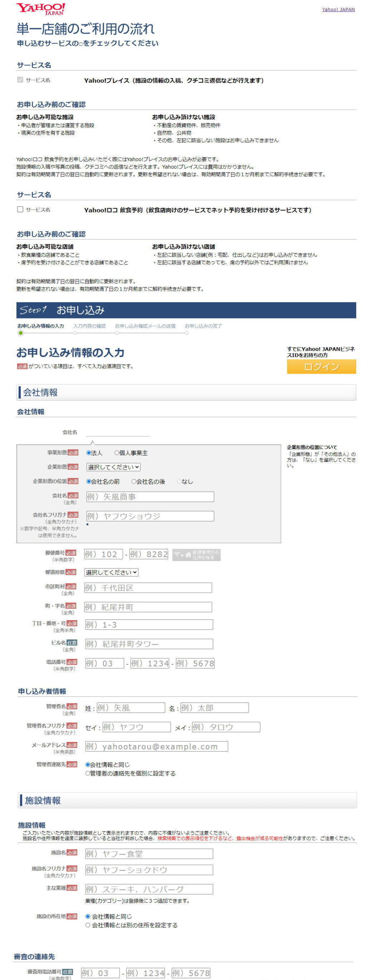Click the 審査用電話番号 area code field

(100, 973)
